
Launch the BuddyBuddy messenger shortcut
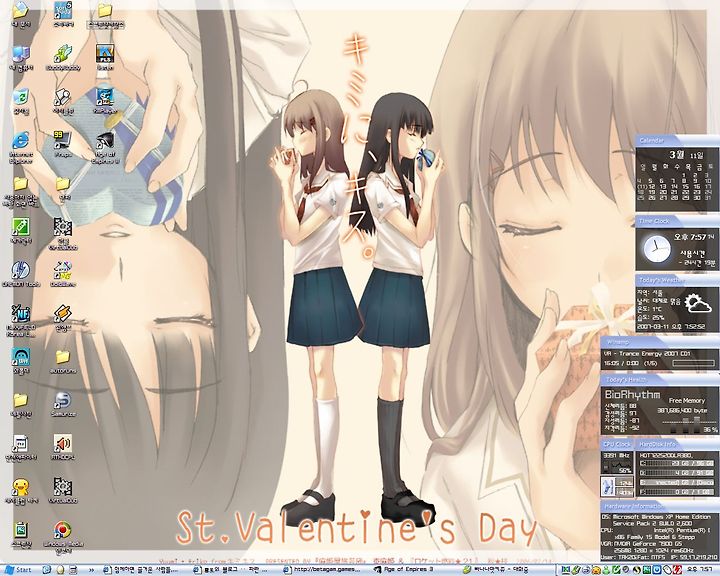63,55
